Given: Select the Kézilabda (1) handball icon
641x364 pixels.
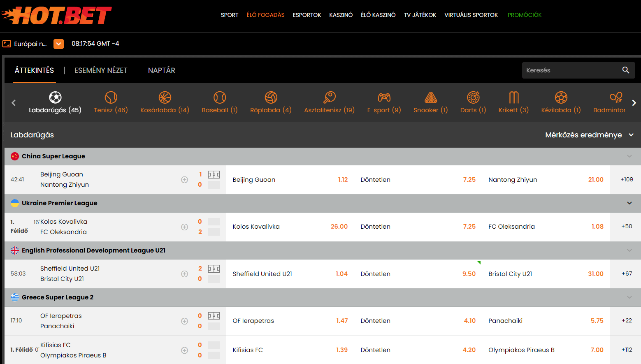Looking at the screenshot, I should coord(561,97).
